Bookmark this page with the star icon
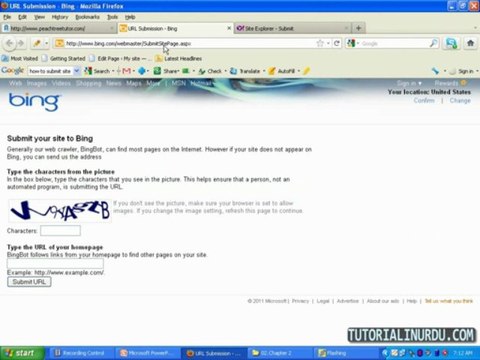The height and width of the screenshot is (360, 480). pyautogui.click(x=320, y=43)
